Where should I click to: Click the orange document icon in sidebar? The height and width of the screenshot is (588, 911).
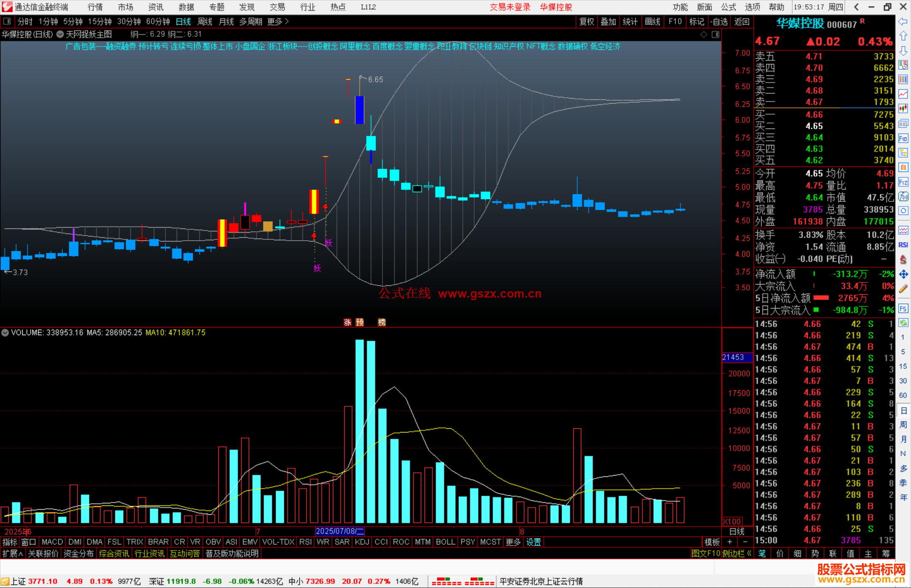(903, 167)
